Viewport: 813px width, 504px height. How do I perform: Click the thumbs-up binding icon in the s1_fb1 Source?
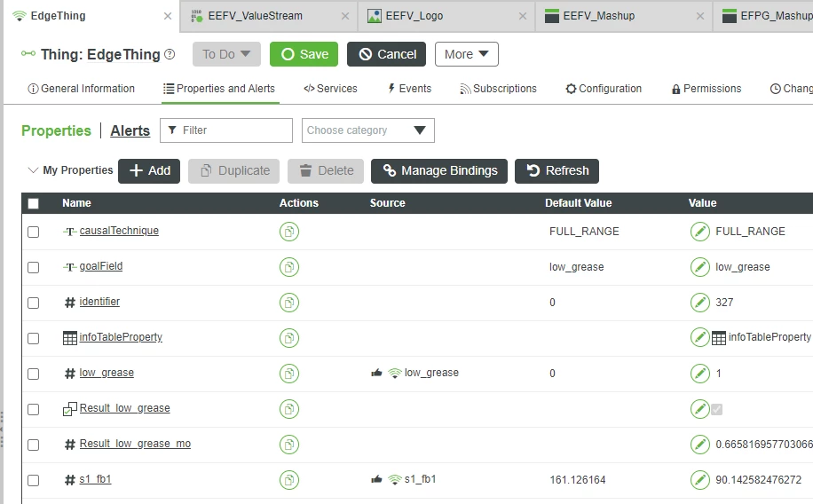[x=377, y=480]
